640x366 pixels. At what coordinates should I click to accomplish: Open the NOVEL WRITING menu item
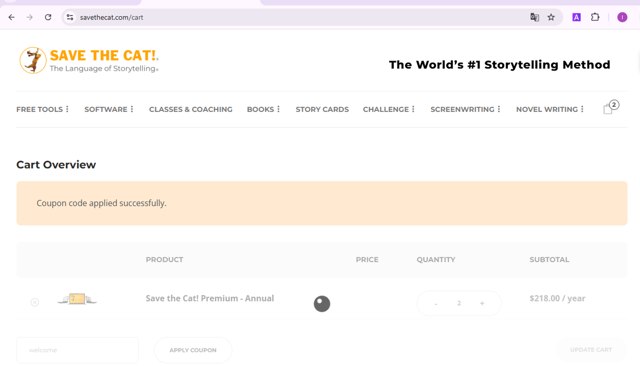pyautogui.click(x=547, y=109)
